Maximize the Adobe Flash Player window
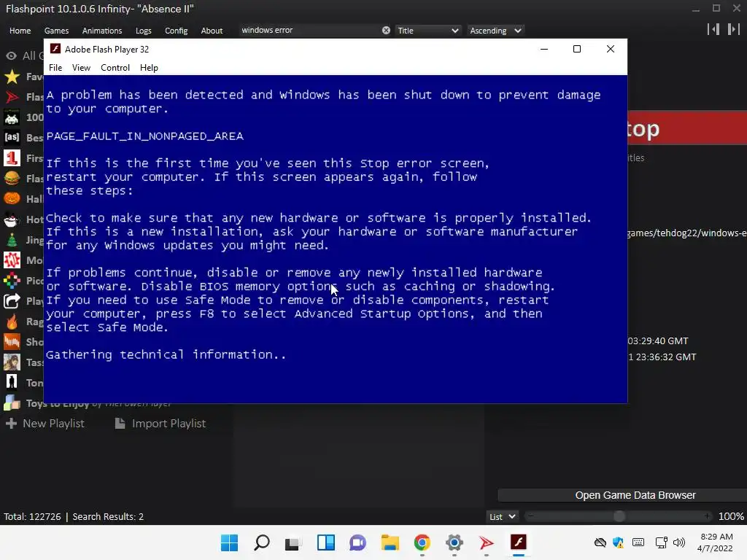 pyautogui.click(x=577, y=49)
